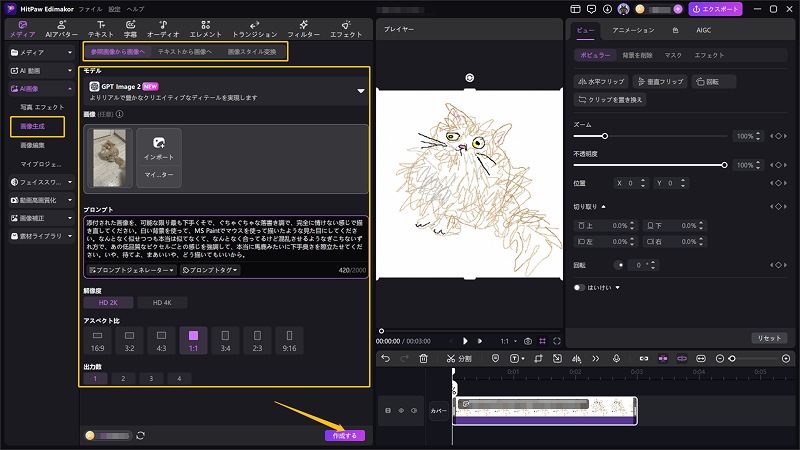Toggle track mute speaker icon on timeline
This screenshot has width=800, height=450.
tap(414, 410)
